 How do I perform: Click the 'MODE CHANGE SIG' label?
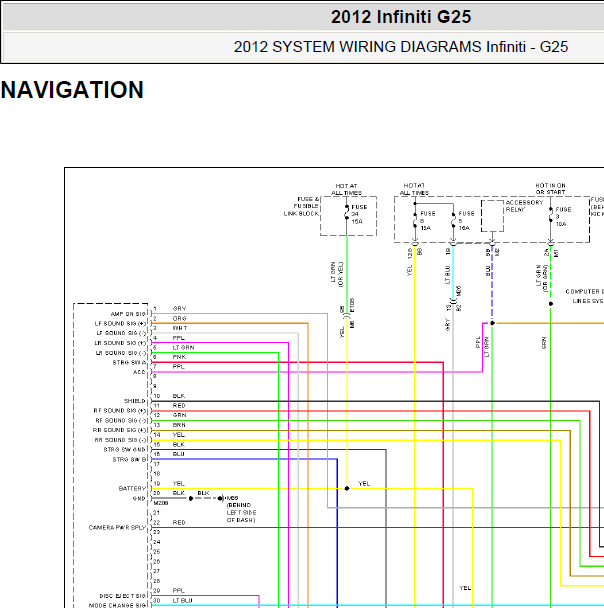[x=117, y=605]
